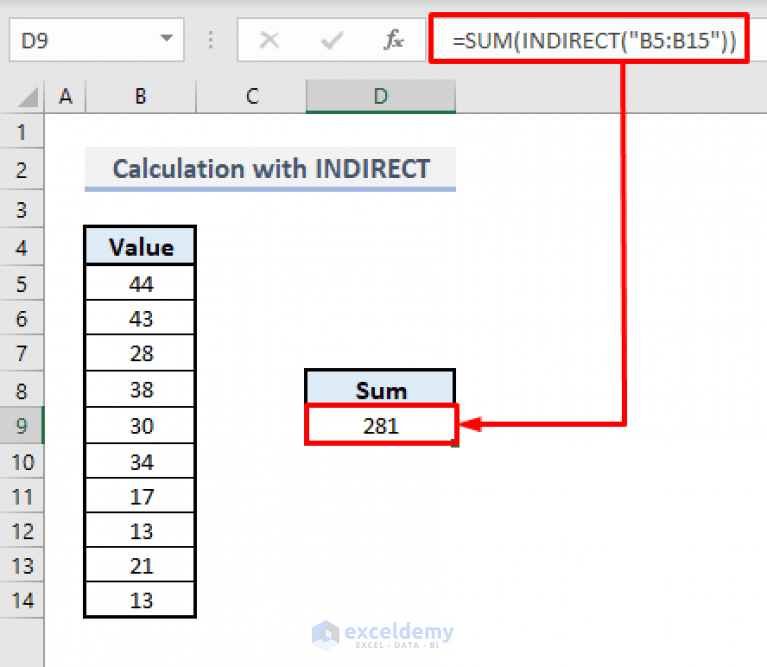Select cell B12 containing 13
767x667 pixels.
point(140,531)
